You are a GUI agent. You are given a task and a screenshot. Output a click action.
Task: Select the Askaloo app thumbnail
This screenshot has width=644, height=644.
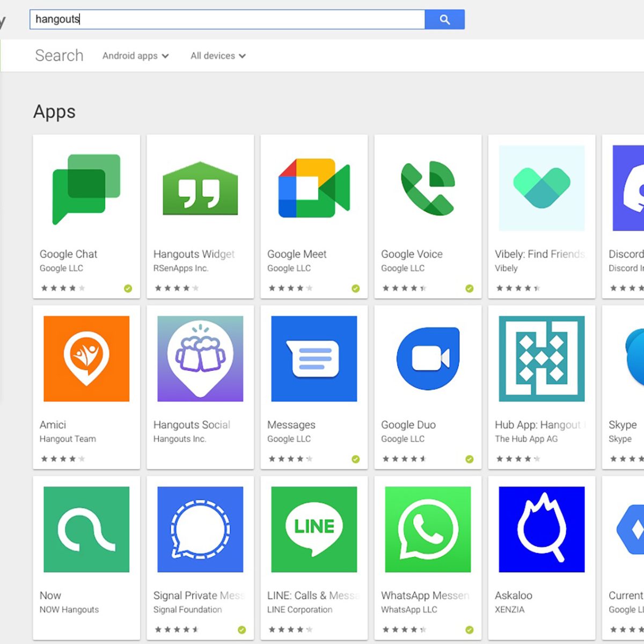(541, 529)
